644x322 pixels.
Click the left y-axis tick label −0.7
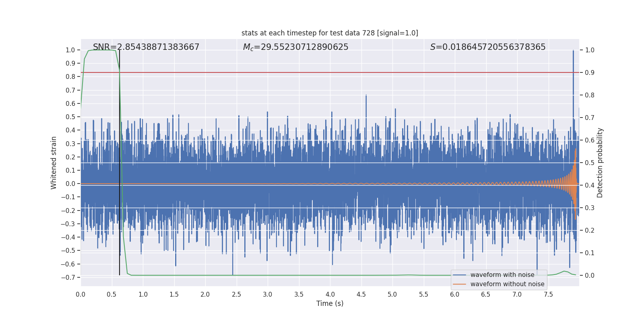point(68,277)
